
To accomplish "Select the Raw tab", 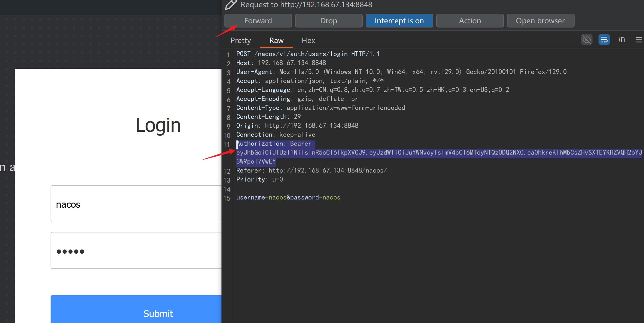I will 276,40.
